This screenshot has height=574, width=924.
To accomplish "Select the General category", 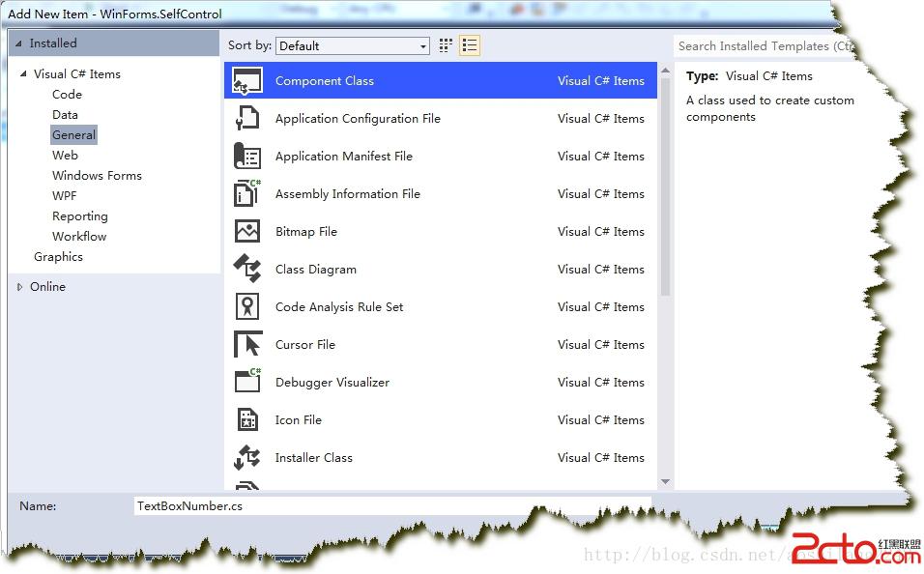I will [x=73, y=135].
